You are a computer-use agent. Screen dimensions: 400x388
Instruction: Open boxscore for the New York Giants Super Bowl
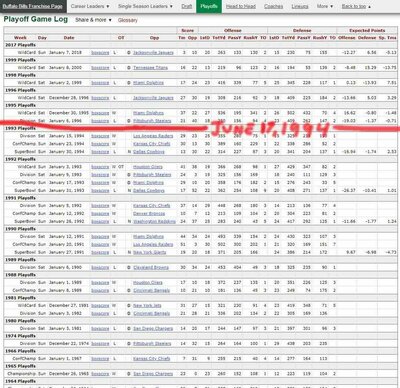click(x=100, y=252)
